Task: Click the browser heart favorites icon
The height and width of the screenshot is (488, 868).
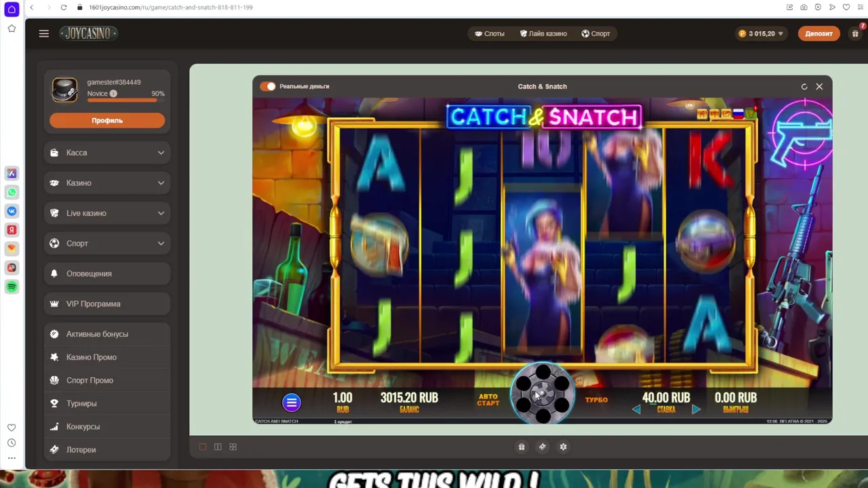Action: click(846, 7)
